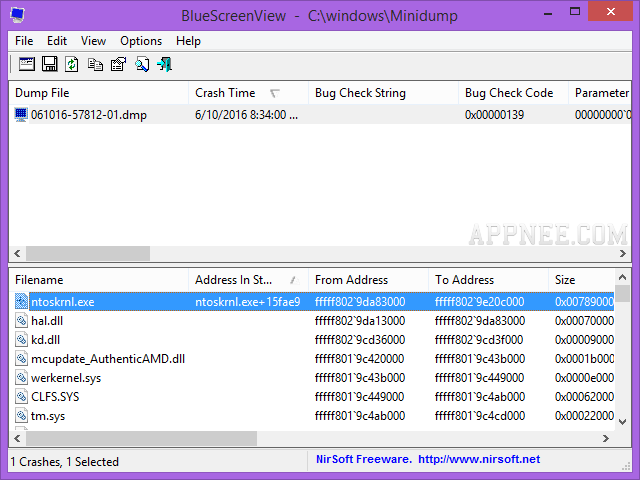
Task: Sort by the Bug Check Code column
Action: (x=513, y=93)
